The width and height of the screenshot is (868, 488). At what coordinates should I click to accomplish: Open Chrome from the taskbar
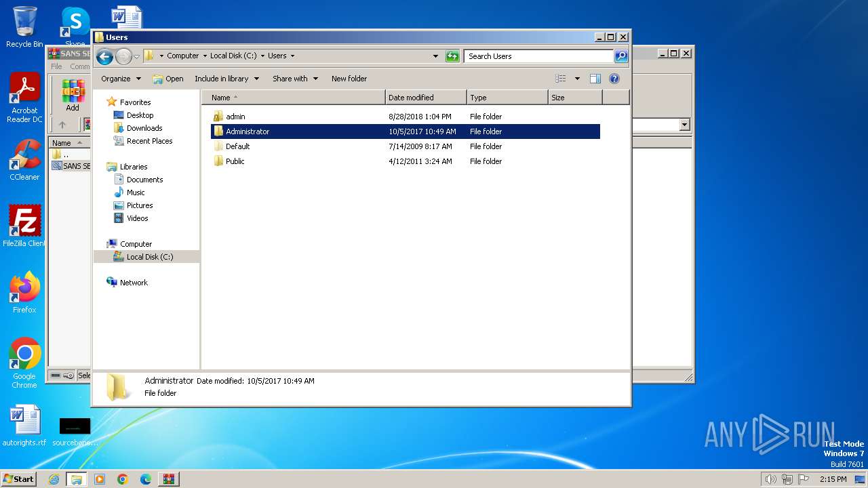coord(122,479)
